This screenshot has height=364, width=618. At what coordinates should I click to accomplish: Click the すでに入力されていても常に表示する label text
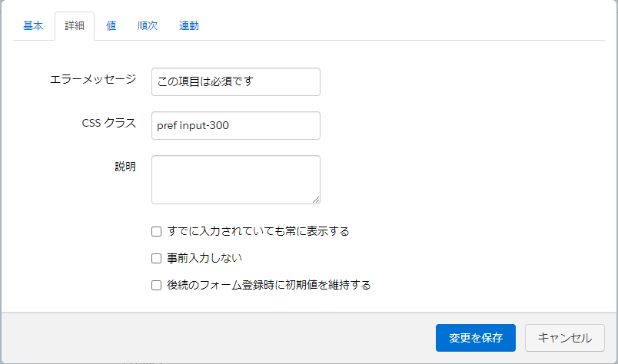[x=258, y=231]
